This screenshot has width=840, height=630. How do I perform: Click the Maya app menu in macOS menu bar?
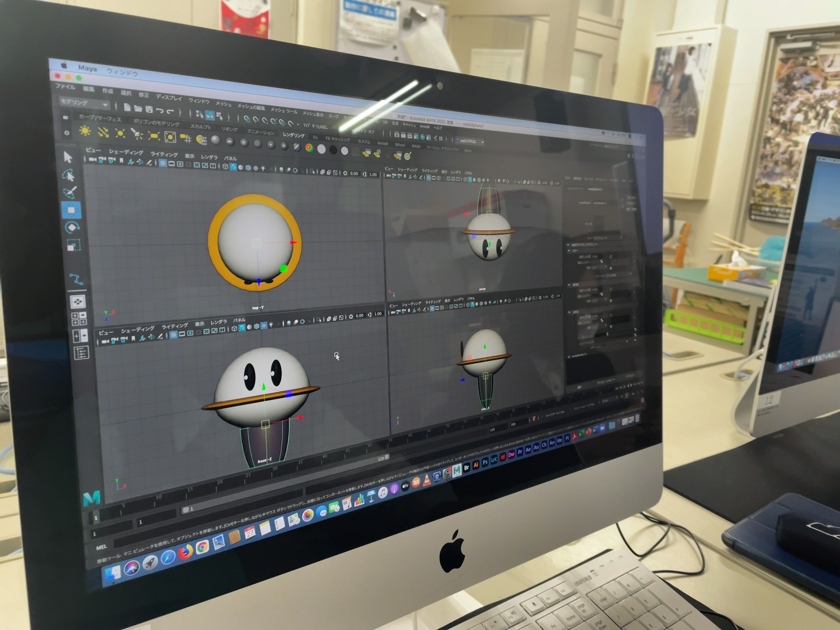87,68
